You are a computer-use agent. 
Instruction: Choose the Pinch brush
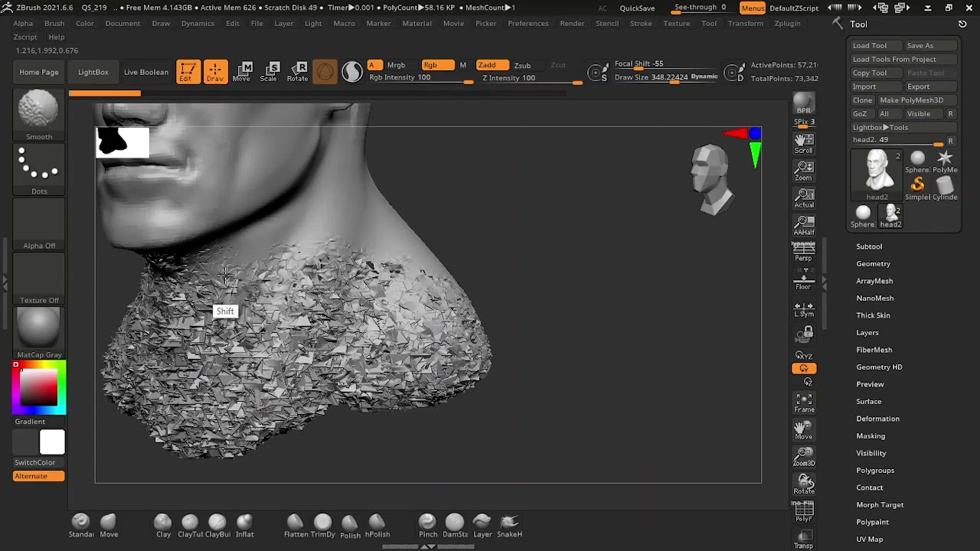[428, 526]
